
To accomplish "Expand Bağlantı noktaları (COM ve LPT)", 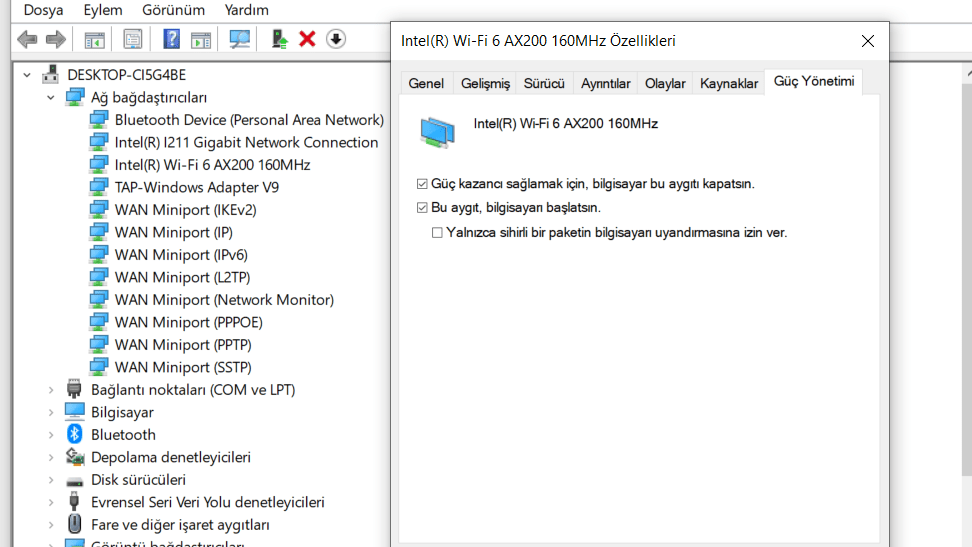I will (51, 390).
